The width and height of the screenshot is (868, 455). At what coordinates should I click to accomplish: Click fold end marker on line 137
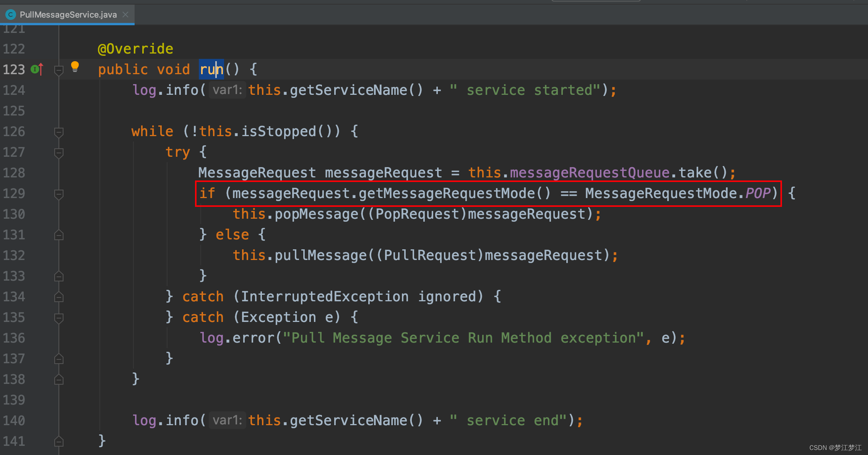(59, 359)
